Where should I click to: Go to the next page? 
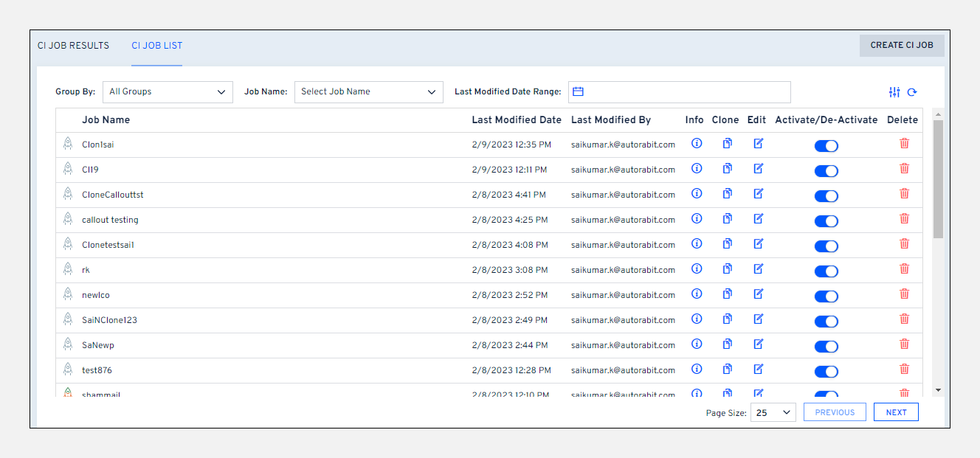point(896,412)
